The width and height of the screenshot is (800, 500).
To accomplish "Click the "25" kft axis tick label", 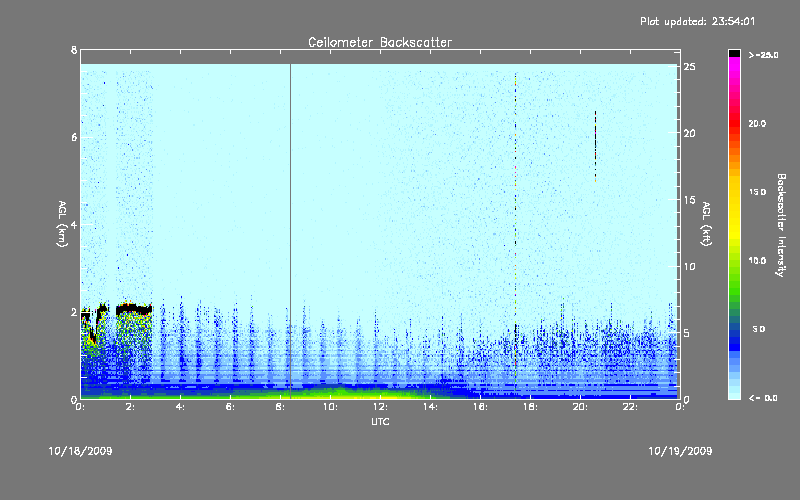I will point(690,66).
